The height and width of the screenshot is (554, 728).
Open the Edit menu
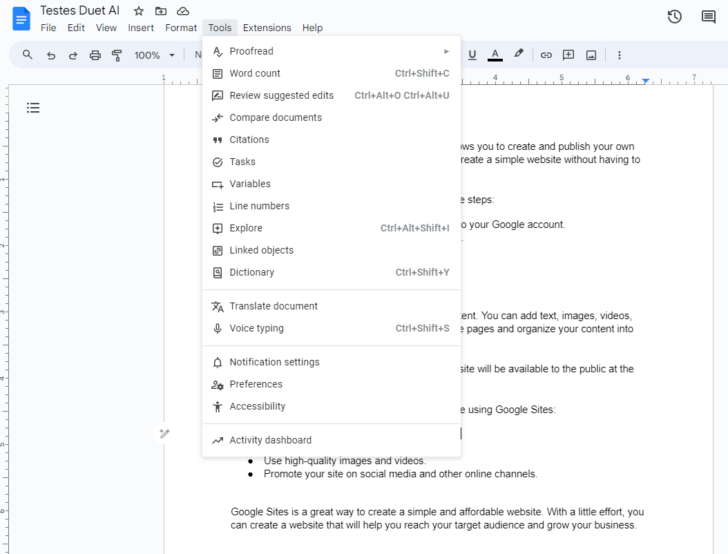[76, 28]
